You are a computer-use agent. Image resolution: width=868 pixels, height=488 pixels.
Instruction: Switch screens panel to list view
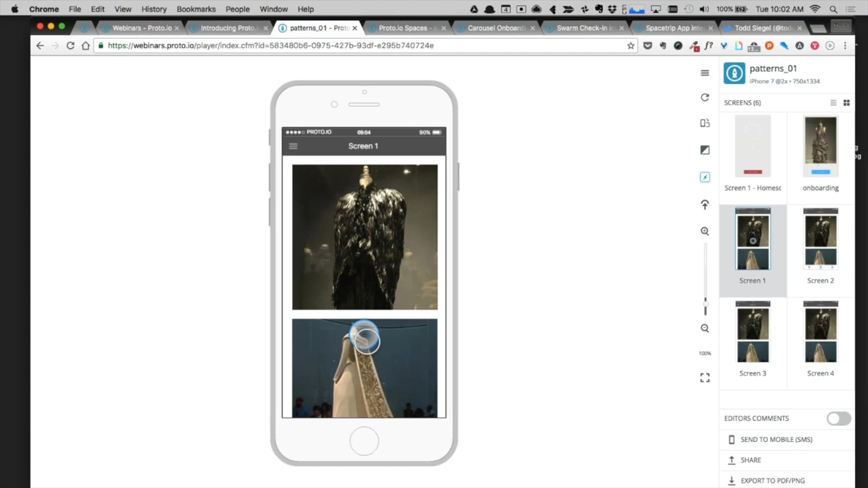pos(833,103)
